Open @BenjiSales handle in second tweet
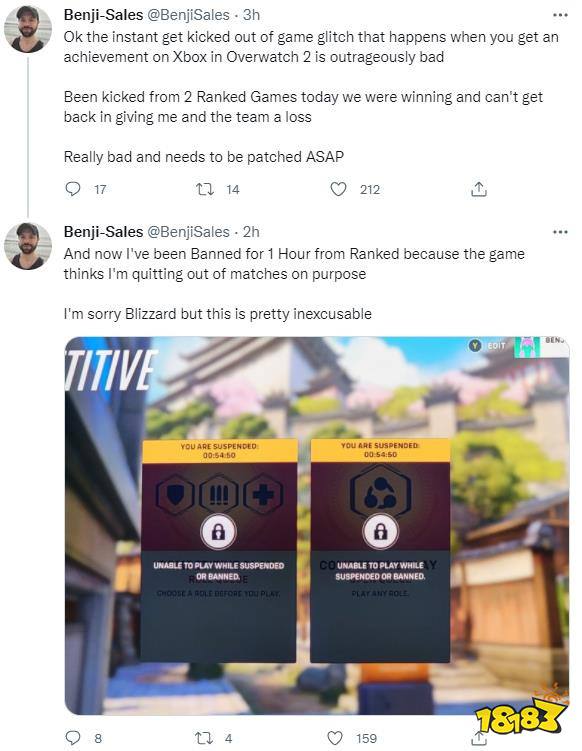 tap(188, 232)
